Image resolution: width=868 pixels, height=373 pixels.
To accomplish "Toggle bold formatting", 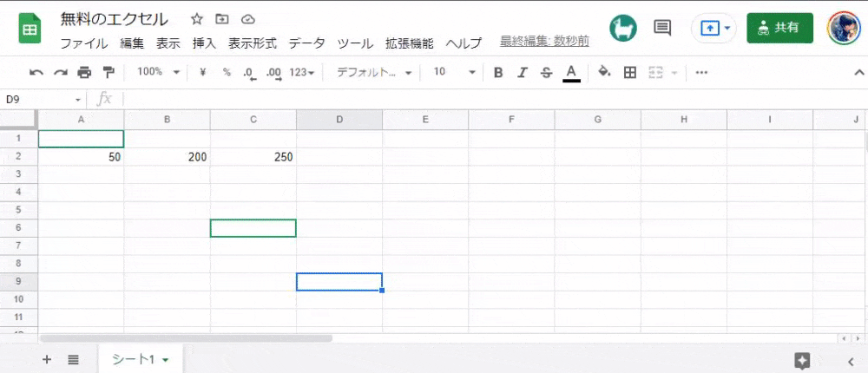I will (498, 72).
